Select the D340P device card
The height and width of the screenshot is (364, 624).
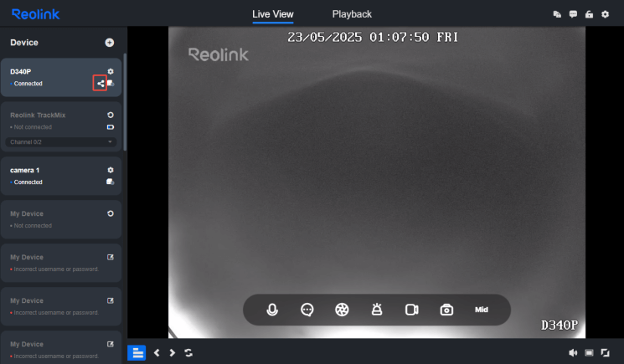(61, 78)
